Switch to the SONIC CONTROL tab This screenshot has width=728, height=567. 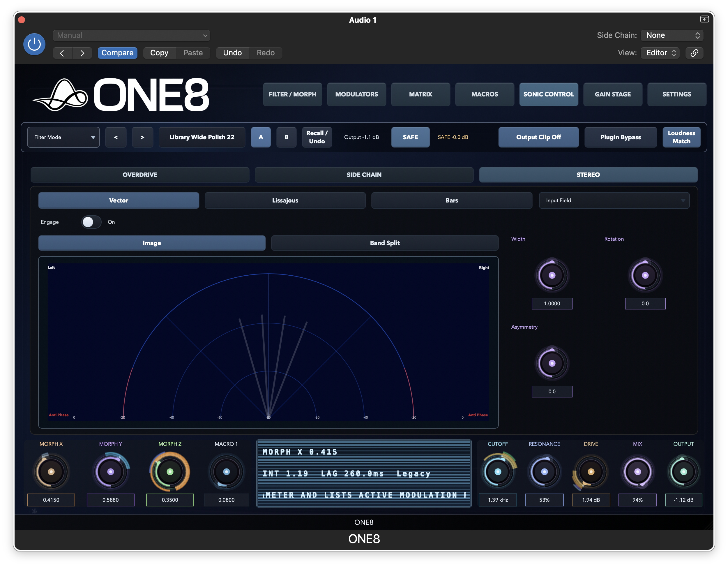pyautogui.click(x=548, y=94)
